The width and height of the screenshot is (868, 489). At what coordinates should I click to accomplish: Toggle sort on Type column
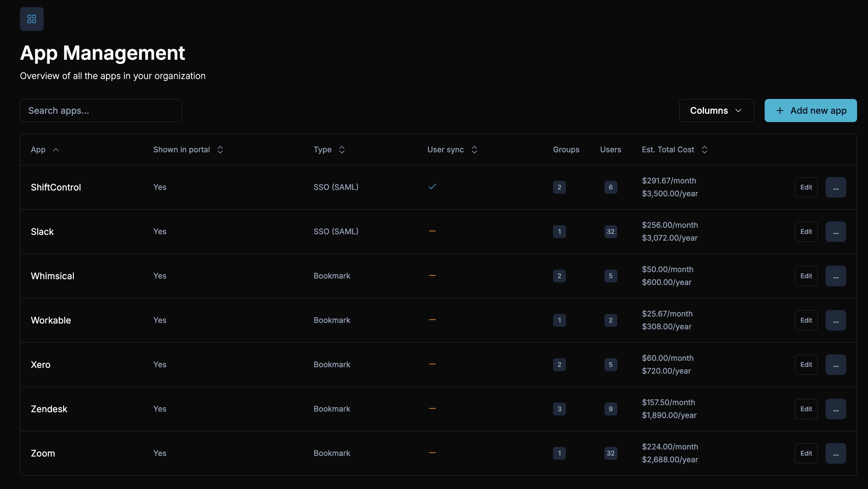coord(342,150)
